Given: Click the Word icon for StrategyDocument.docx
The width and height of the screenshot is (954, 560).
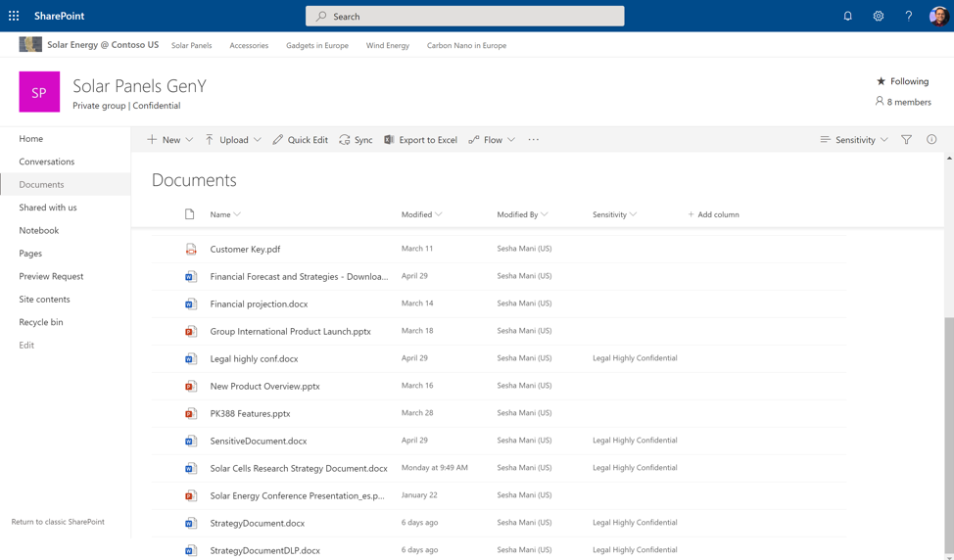Looking at the screenshot, I should point(191,523).
